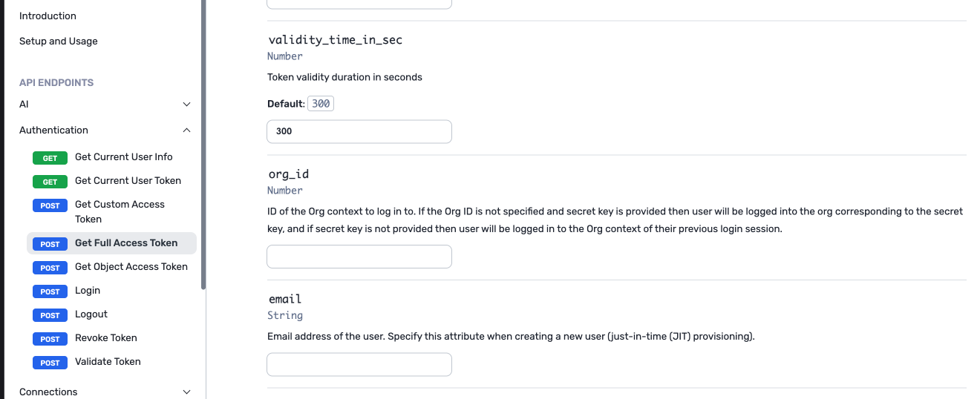Click the email input field
Screen dimensions: 980x399
[x=359, y=365]
